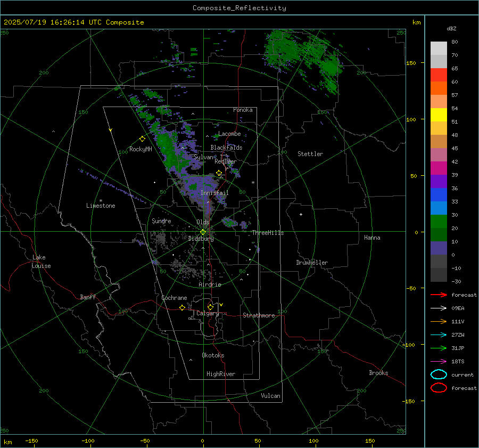Click the dBZ legend heading
This screenshot has width=479, height=448.
tap(451, 28)
